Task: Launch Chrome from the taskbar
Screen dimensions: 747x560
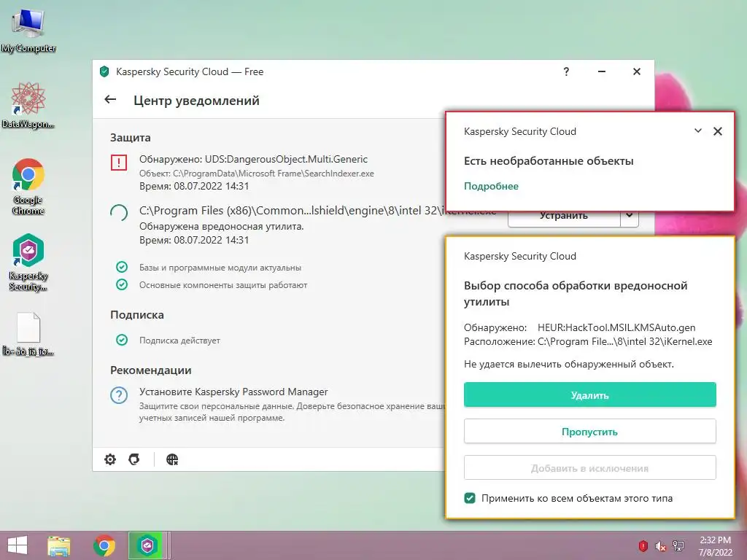Action: [104, 545]
